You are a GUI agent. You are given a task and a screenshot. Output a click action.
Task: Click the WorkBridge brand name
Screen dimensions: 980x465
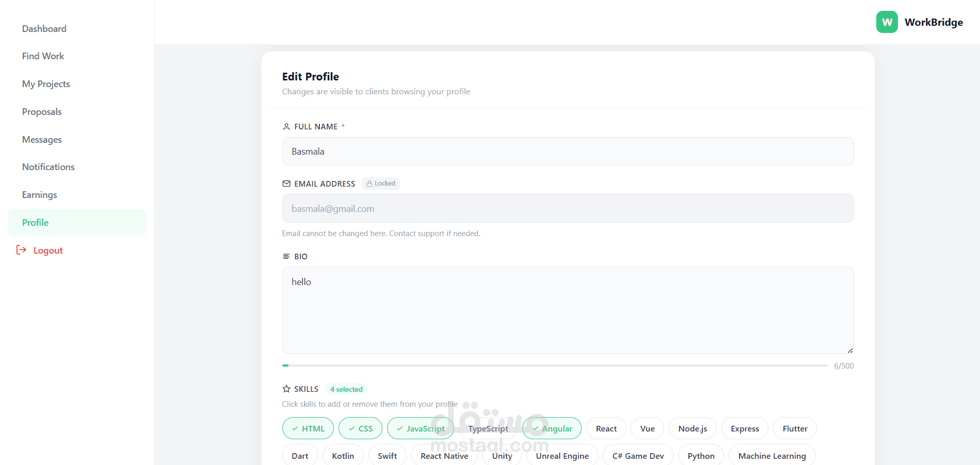point(934,22)
